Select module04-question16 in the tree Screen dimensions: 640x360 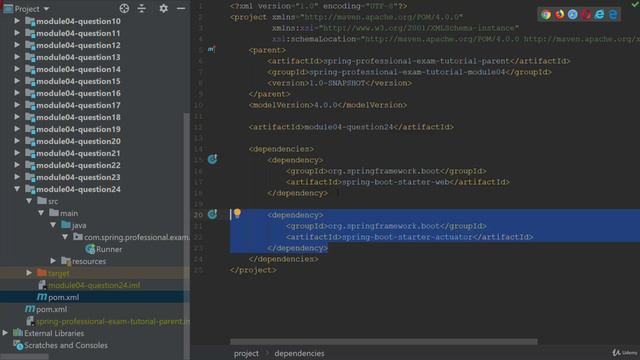click(x=78, y=93)
